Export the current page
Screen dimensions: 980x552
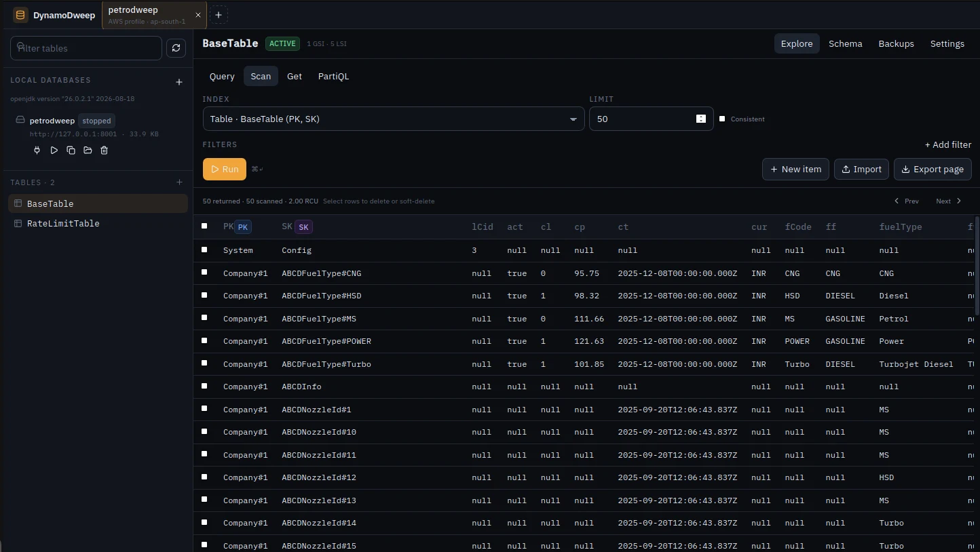click(932, 169)
